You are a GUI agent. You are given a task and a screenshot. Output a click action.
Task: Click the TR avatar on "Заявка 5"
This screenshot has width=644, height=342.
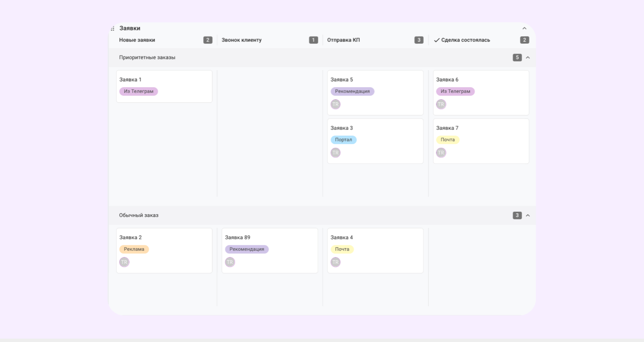(x=335, y=104)
